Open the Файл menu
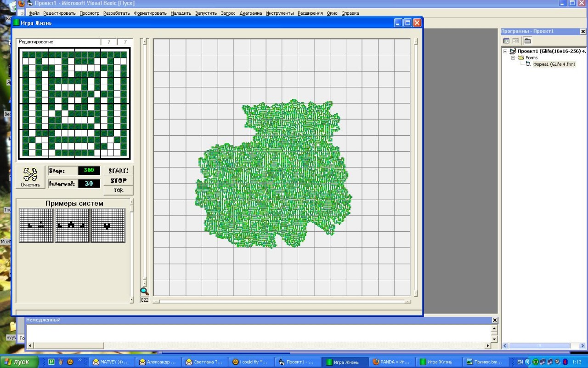This screenshot has height=368, width=588. 34,13
